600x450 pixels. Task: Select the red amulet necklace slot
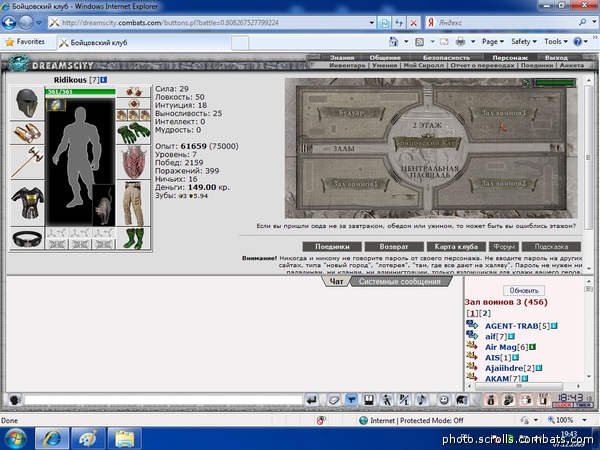pyautogui.click(x=134, y=103)
